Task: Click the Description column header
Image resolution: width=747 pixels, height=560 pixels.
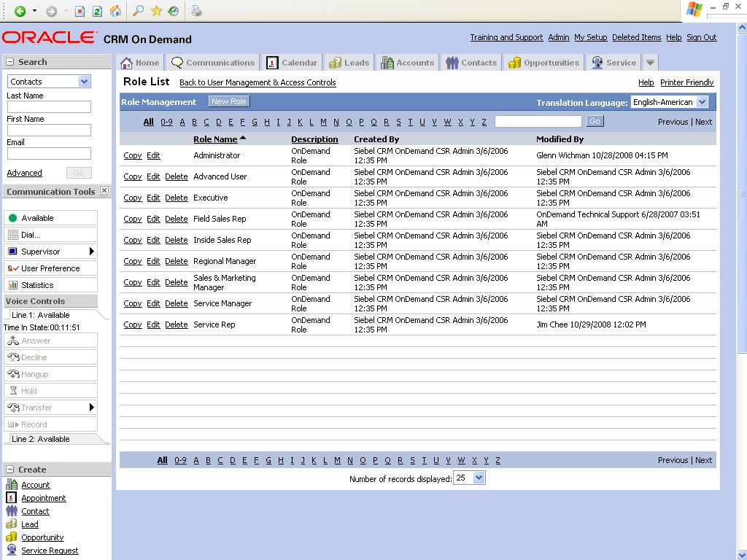Action: 314,139
